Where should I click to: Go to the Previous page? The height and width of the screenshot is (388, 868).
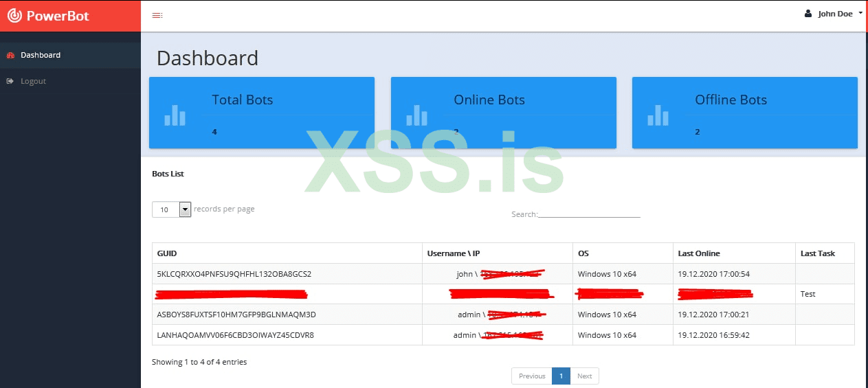tap(532, 376)
